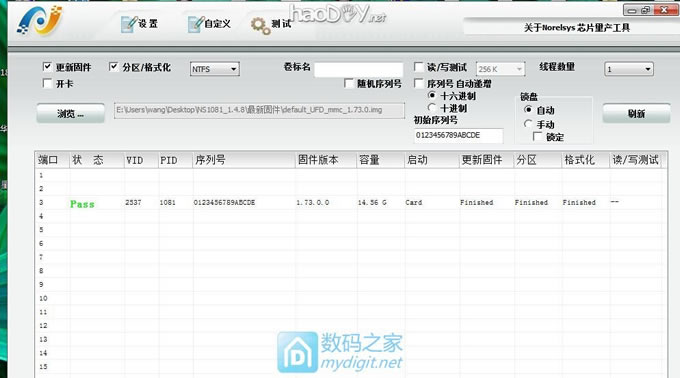Select the 十进制 radio button
Viewport: 680px width, 378px height.
432,107
